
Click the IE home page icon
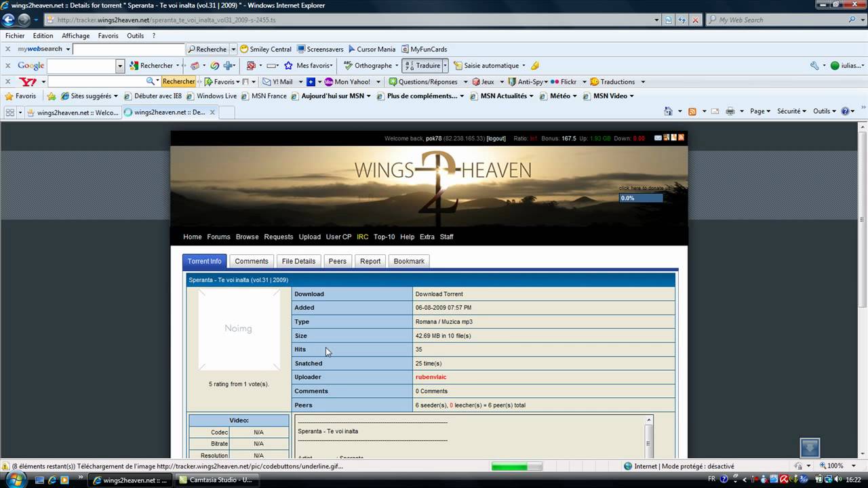pyautogui.click(x=669, y=111)
